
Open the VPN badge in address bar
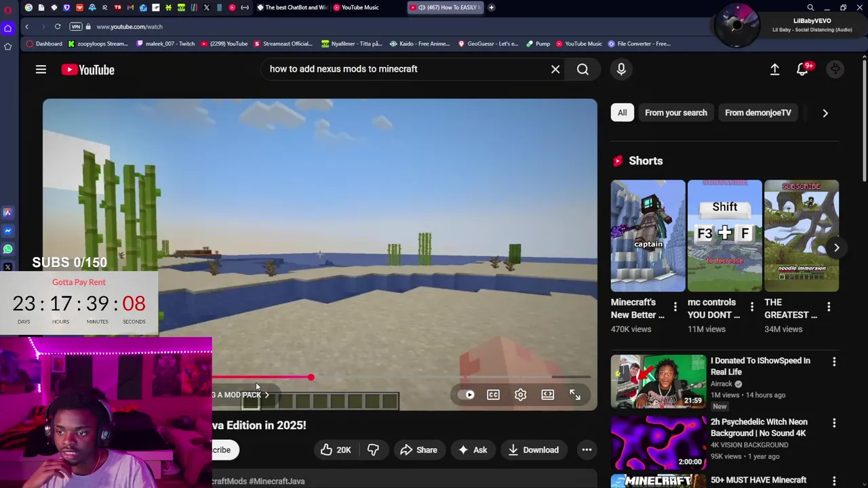(76, 26)
